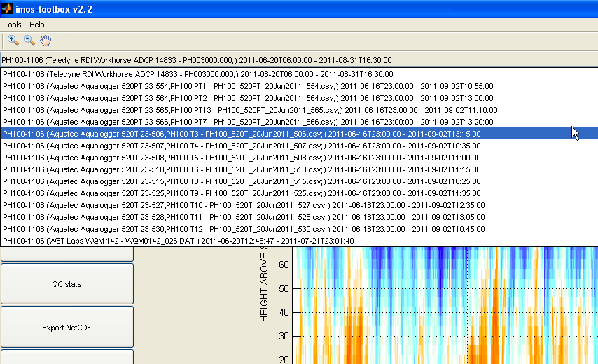The image size is (598, 364).
Task: Select Aqualogger 520T 23-515 T8 entry
Action: tap(299, 181)
